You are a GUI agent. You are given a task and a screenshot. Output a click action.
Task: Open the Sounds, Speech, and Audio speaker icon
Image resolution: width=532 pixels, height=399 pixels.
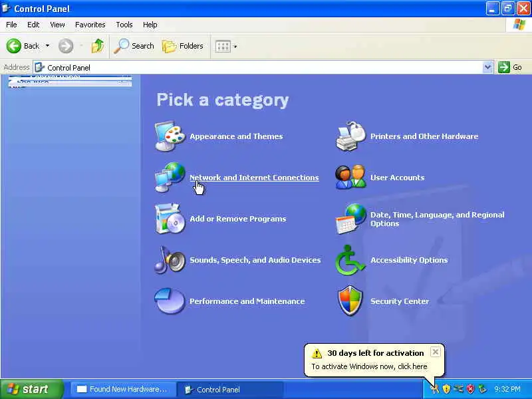[170, 260]
